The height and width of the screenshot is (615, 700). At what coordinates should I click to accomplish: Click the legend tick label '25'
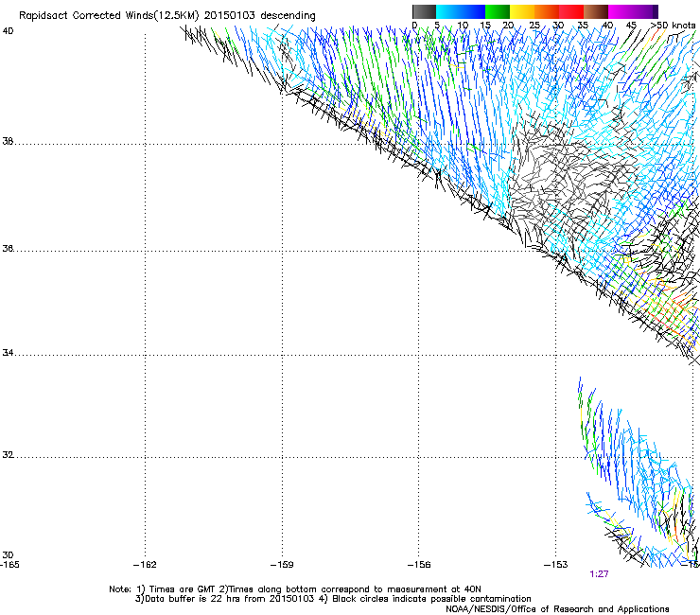[534, 26]
